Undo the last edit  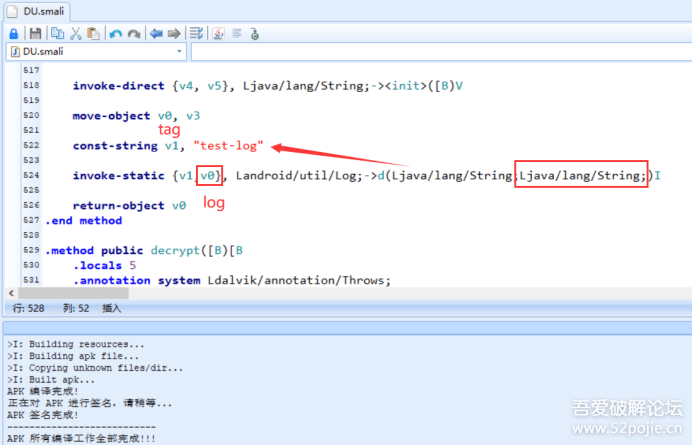coord(116,34)
